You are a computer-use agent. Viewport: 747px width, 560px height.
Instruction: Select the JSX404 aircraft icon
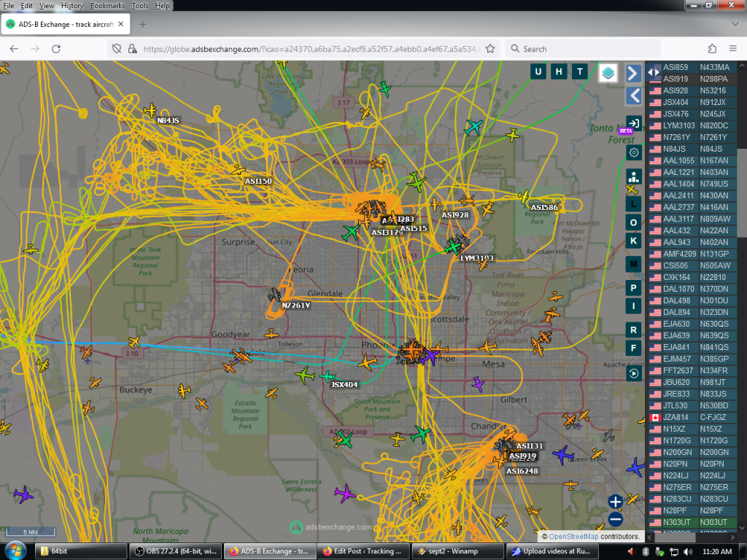point(328,377)
